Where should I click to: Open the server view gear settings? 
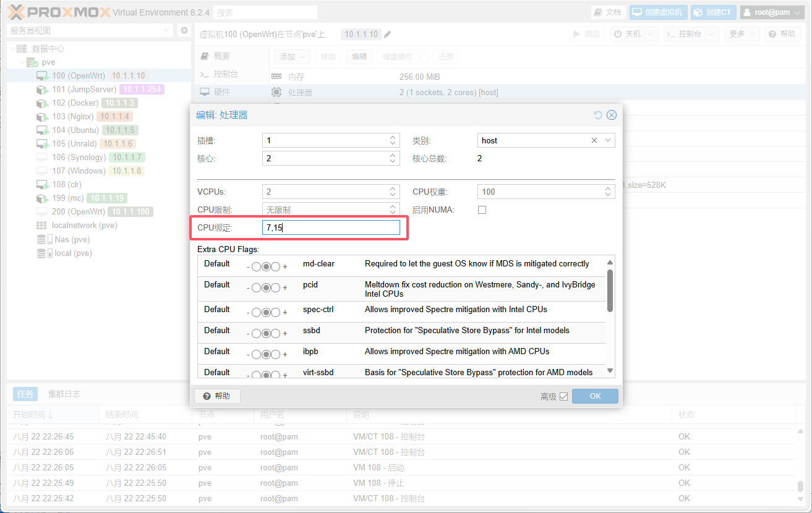point(184,30)
